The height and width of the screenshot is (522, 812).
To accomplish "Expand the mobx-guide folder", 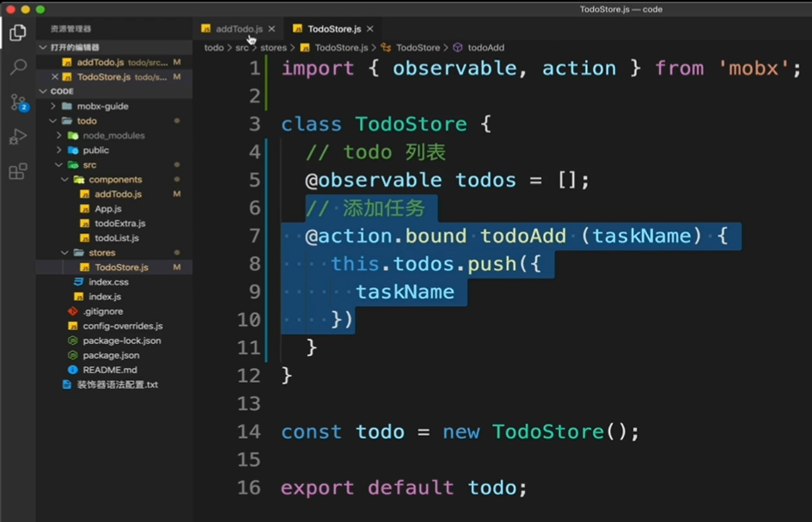I will 114,107.
